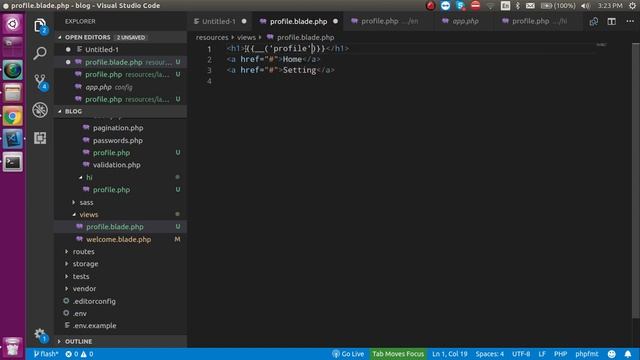
Task: Switch to the Untitled-1 tab
Action: point(220,21)
